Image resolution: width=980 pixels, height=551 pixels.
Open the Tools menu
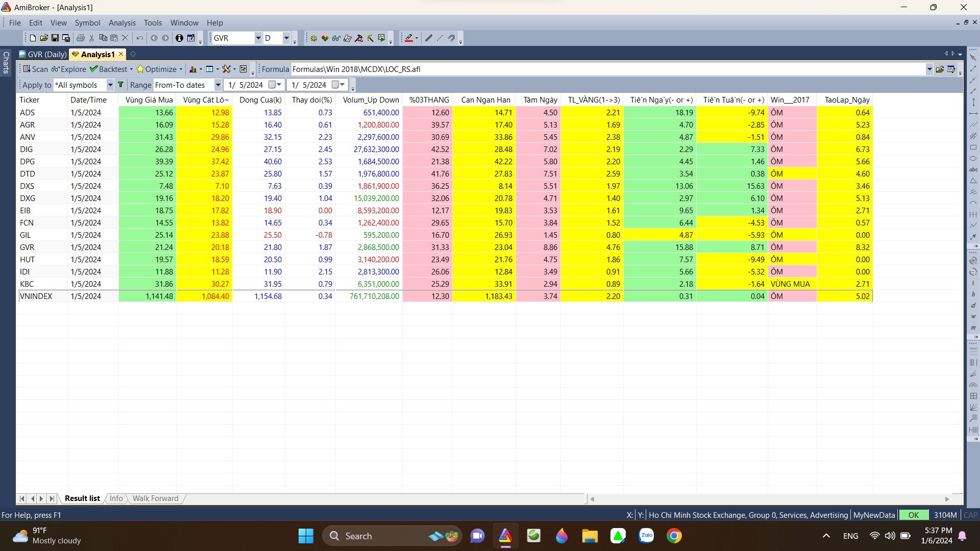click(x=153, y=23)
